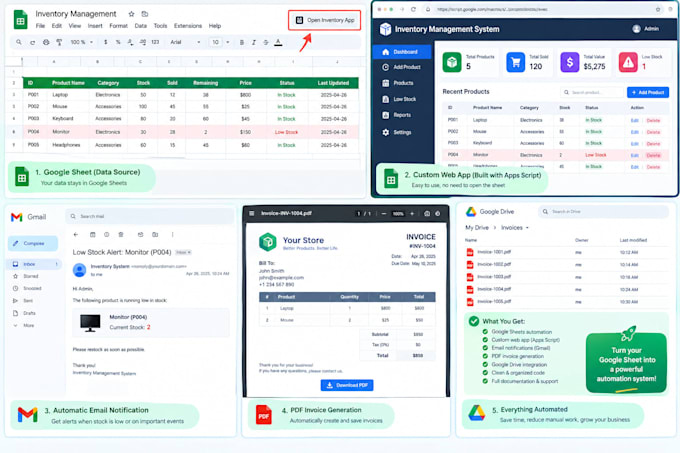Open the text color picker in Sheets

tap(278, 42)
